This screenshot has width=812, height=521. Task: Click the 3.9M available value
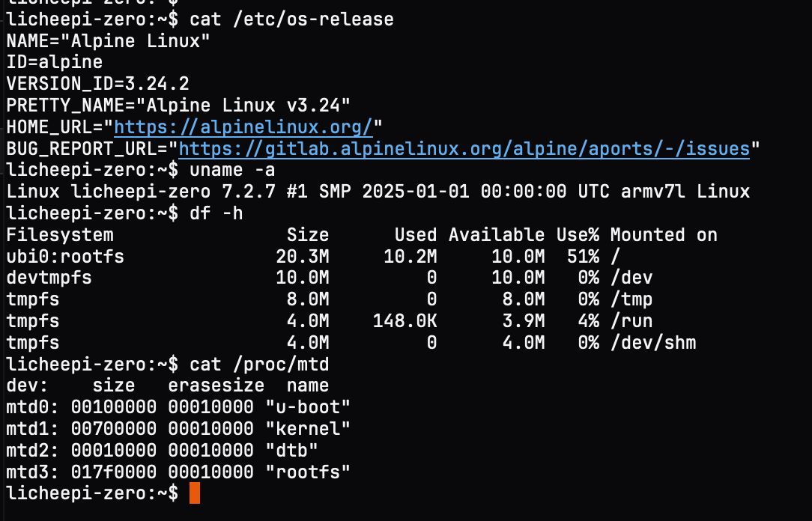(x=524, y=321)
